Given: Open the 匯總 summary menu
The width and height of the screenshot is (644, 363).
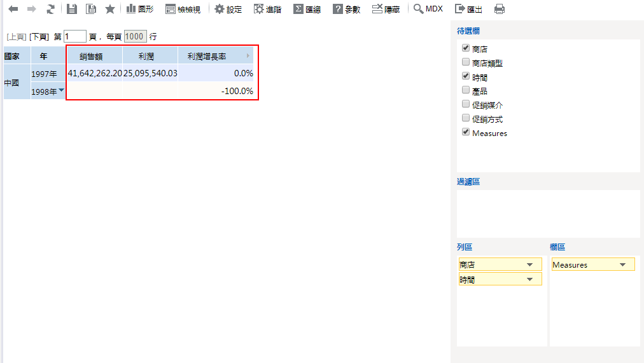Looking at the screenshot, I should coord(307,9).
